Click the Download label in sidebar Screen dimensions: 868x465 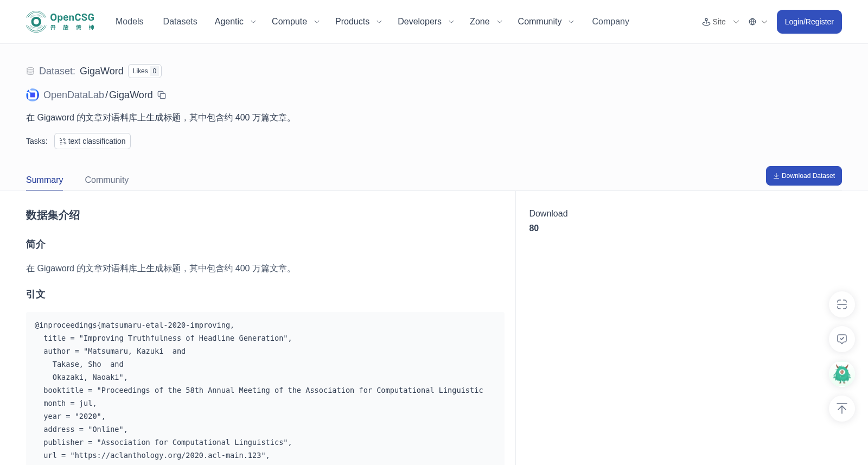(x=548, y=214)
